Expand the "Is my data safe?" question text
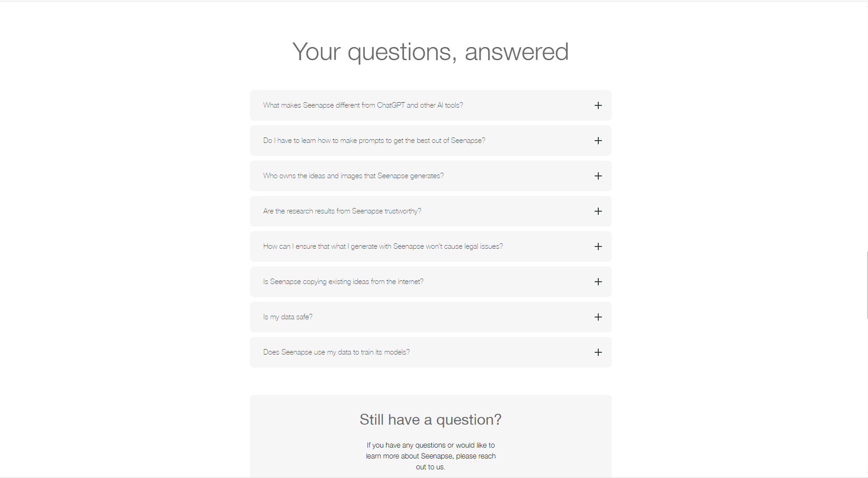 point(287,317)
